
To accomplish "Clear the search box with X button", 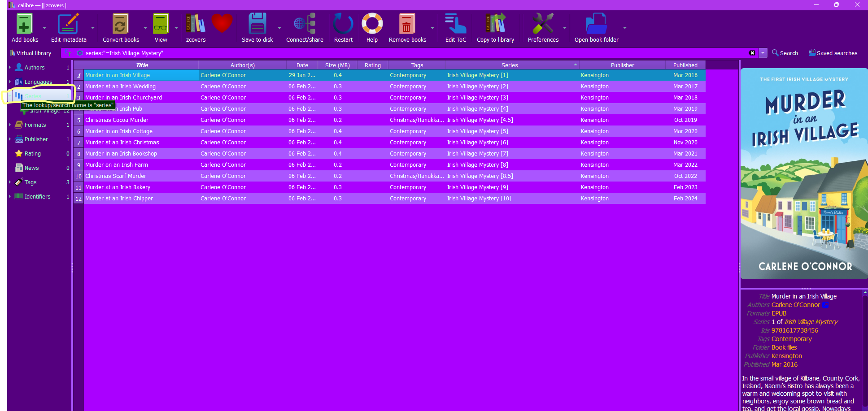I will 752,53.
